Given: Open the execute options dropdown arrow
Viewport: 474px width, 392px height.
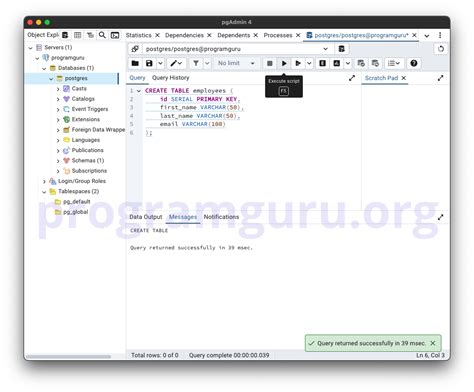Looking at the screenshot, I should [x=309, y=63].
